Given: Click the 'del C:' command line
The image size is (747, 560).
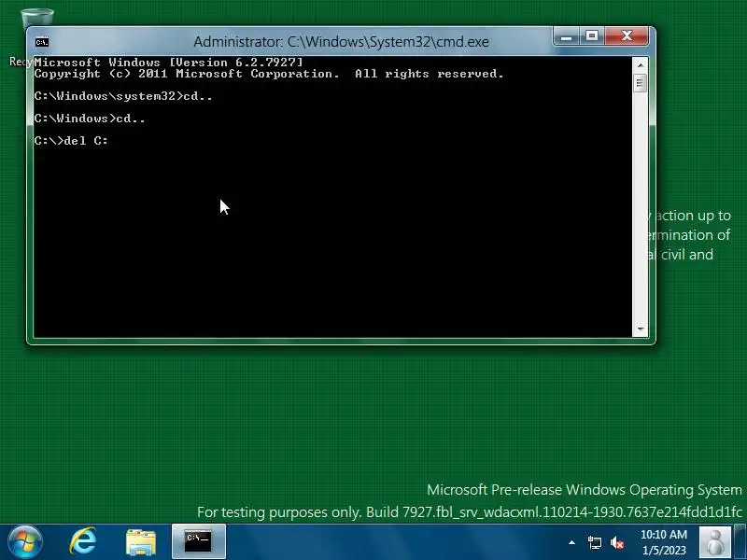Looking at the screenshot, I should point(72,141).
